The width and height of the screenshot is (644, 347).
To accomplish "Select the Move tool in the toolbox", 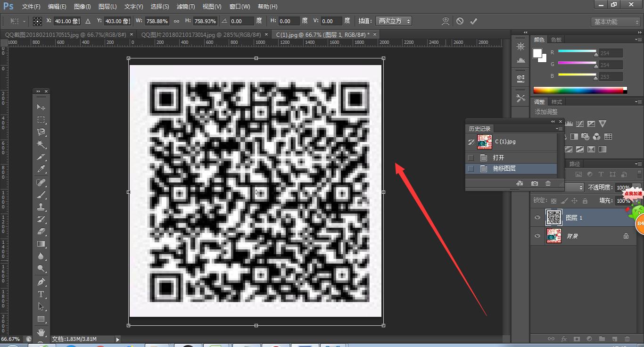I will (41, 107).
